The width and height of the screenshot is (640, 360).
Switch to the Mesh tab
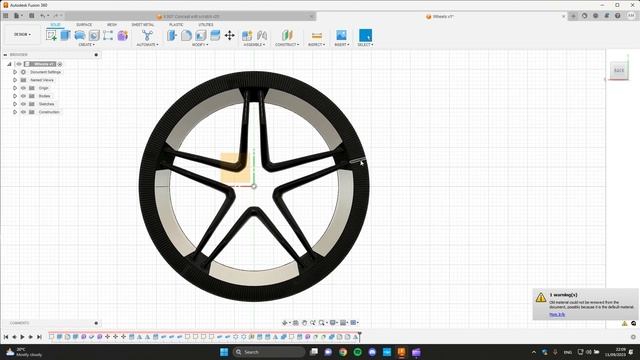111,25
